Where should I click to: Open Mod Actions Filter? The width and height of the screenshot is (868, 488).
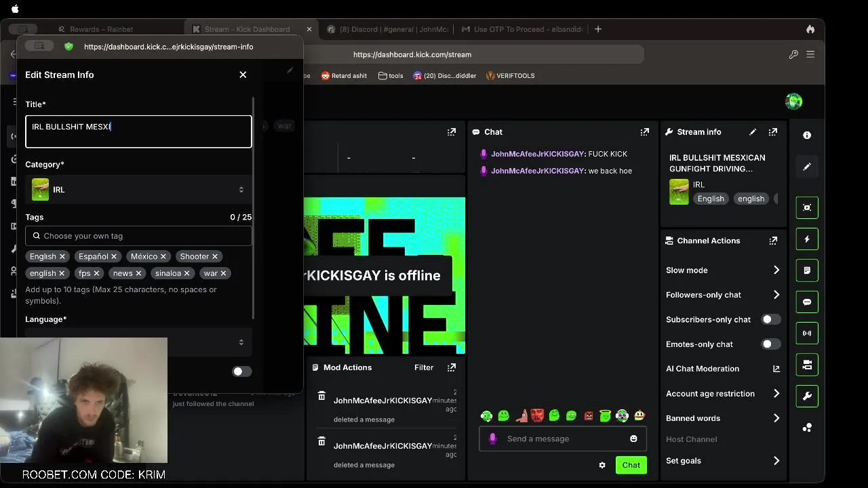[424, 367]
